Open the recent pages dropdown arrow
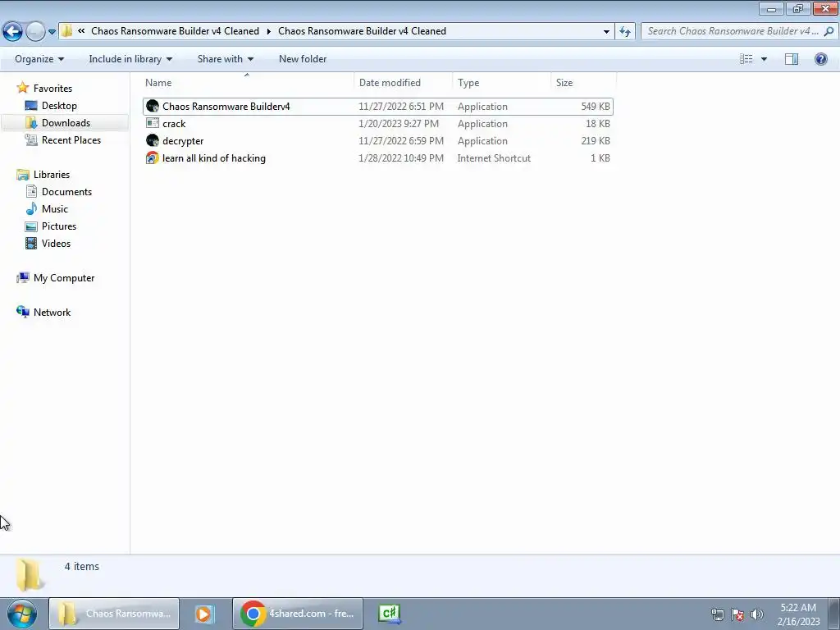The image size is (840, 630). pyautogui.click(x=52, y=32)
